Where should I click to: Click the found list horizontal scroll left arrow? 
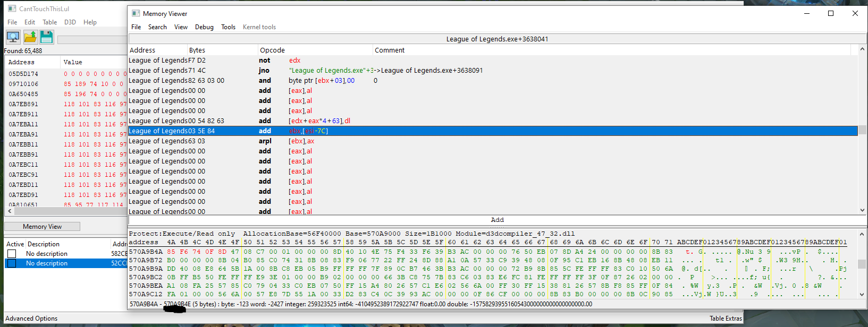click(9, 211)
